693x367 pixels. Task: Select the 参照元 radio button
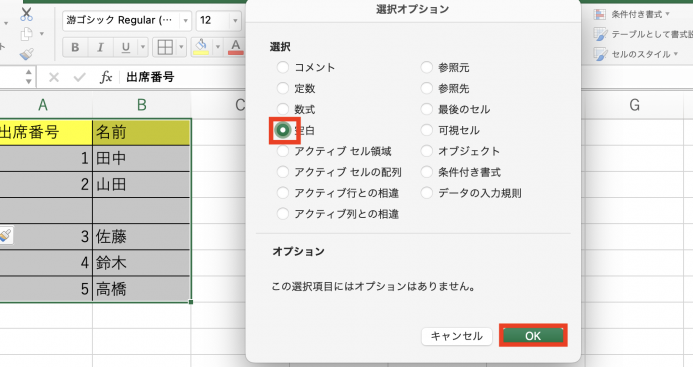point(426,67)
